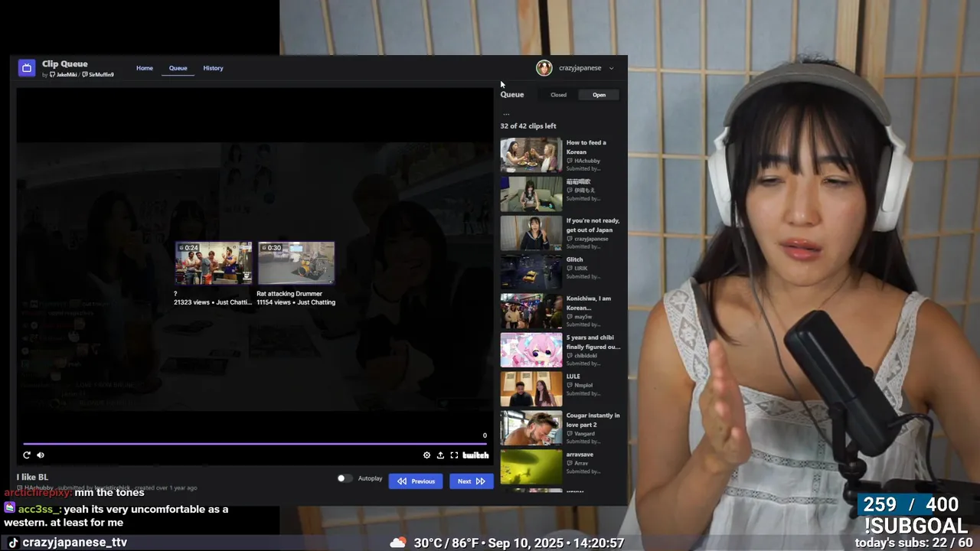
Task: Select the Queue tab
Action: click(178, 68)
